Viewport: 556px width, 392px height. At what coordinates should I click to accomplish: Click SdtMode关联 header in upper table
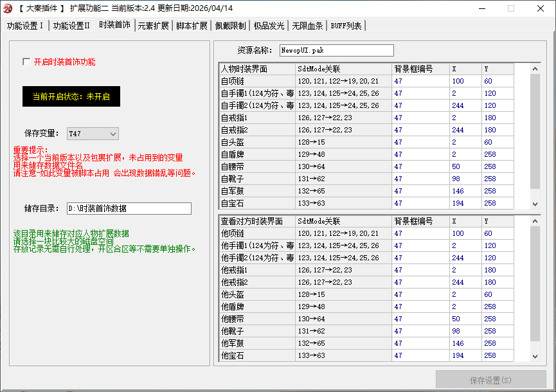point(343,69)
